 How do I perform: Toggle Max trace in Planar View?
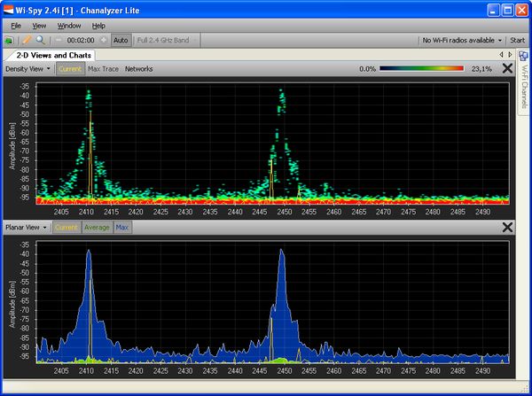[x=122, y=228]
